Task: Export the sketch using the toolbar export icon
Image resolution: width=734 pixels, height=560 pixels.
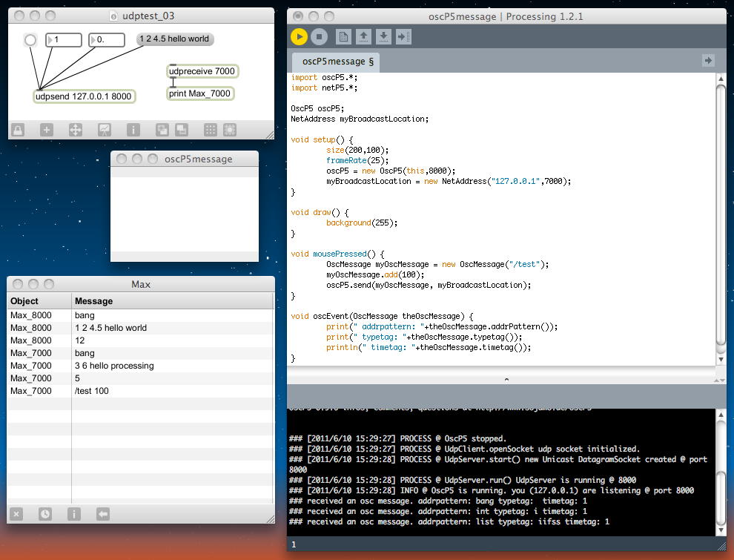Action: point(403,36)
